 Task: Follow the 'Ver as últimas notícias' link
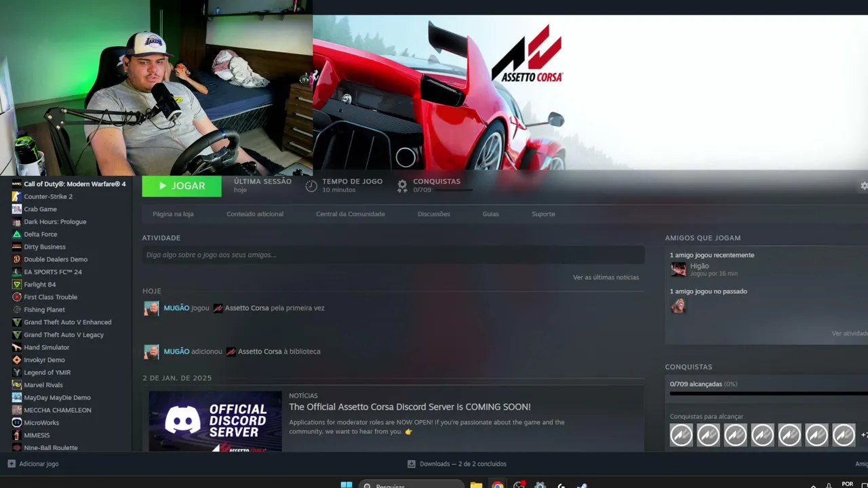(606, 277)
